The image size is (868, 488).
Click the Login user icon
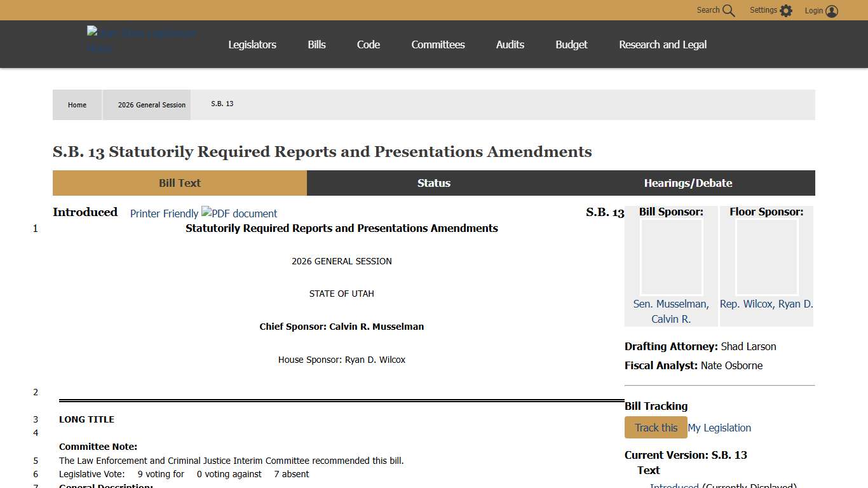[832, 11]
